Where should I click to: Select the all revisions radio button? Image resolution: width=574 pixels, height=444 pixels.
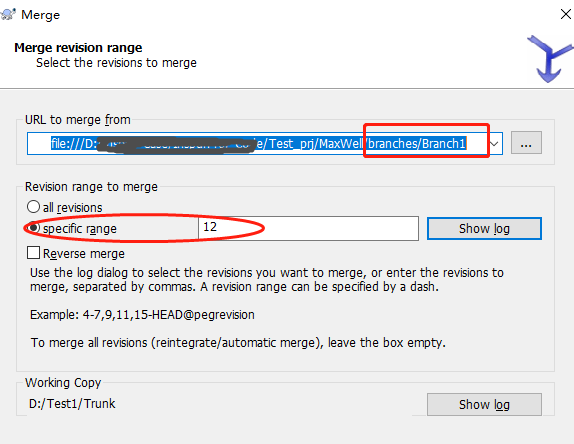tap(33, 207)
